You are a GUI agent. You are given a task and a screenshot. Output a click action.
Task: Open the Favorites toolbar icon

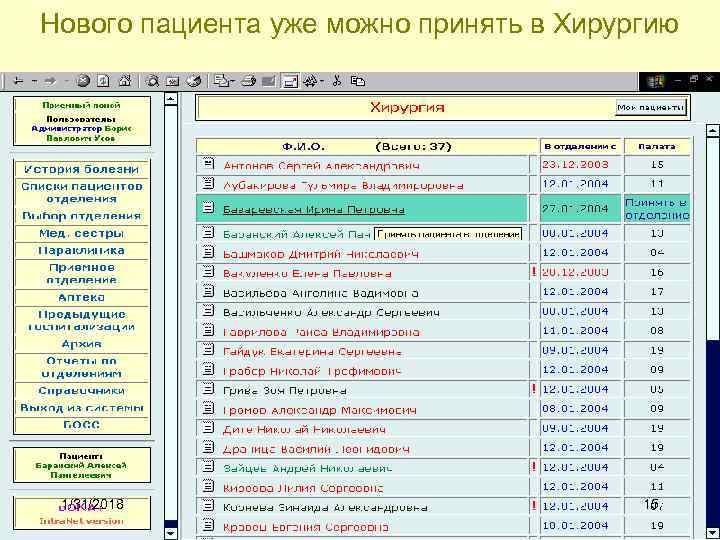172,82
